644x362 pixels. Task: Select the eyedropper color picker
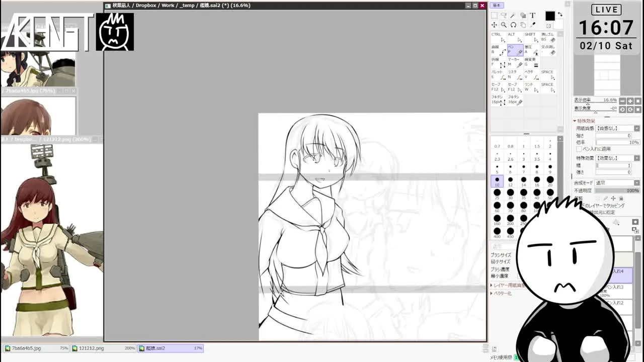point(533,25)
